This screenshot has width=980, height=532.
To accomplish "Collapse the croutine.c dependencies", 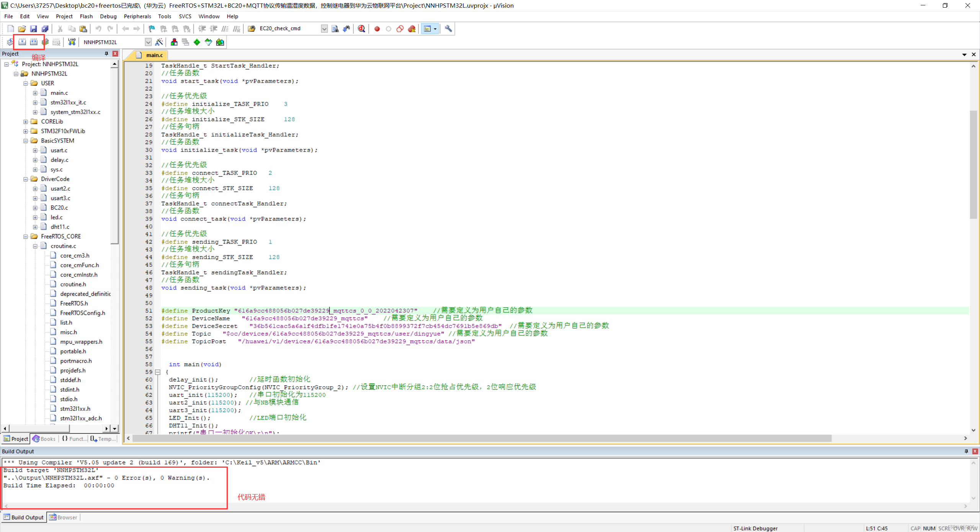I will tap(35, 246).
